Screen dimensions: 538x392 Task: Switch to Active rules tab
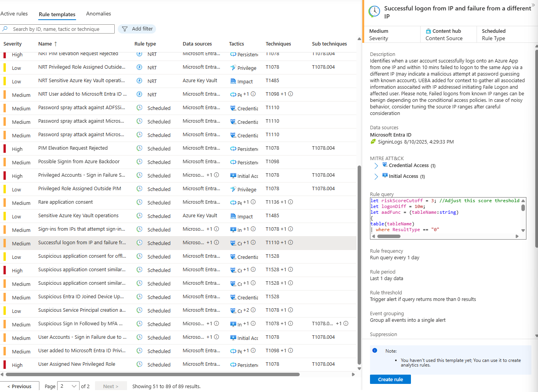(x=14, y=14)
